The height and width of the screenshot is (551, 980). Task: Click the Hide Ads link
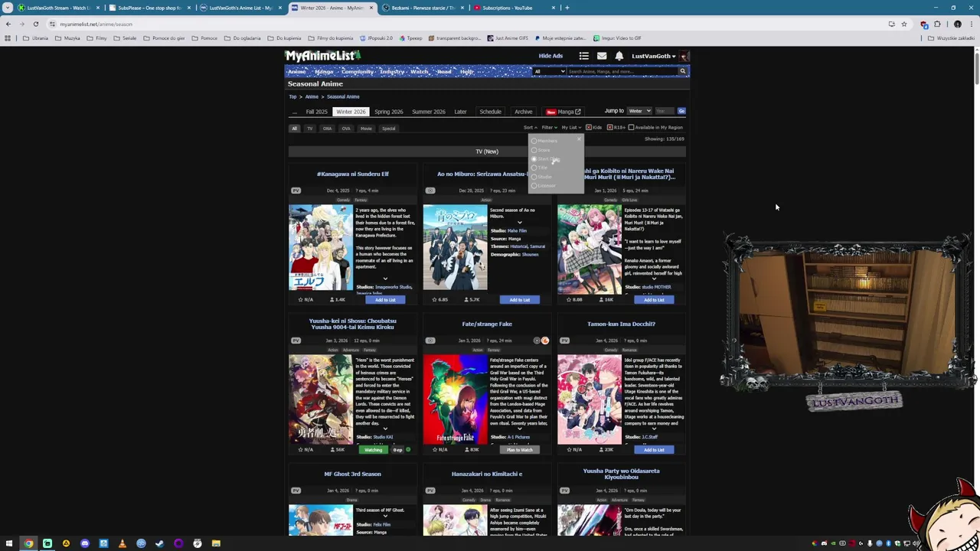coord(550,56)
